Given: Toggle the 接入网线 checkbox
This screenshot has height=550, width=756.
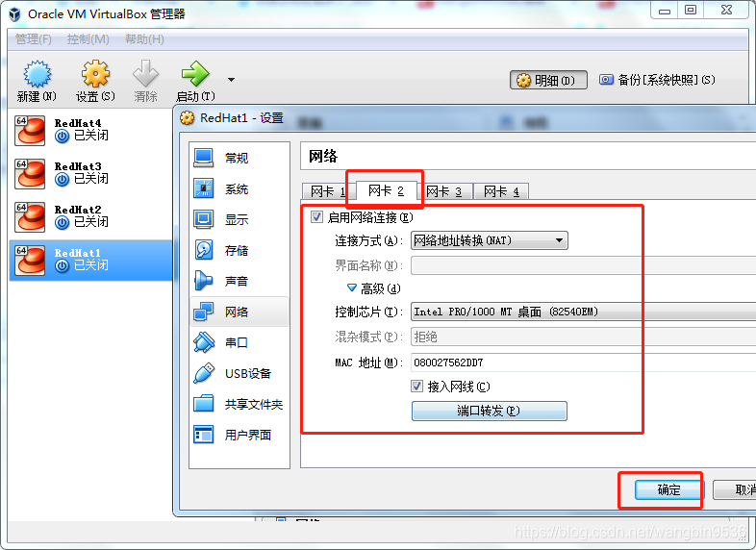Looking at the screenshot, I should point(416,387).
